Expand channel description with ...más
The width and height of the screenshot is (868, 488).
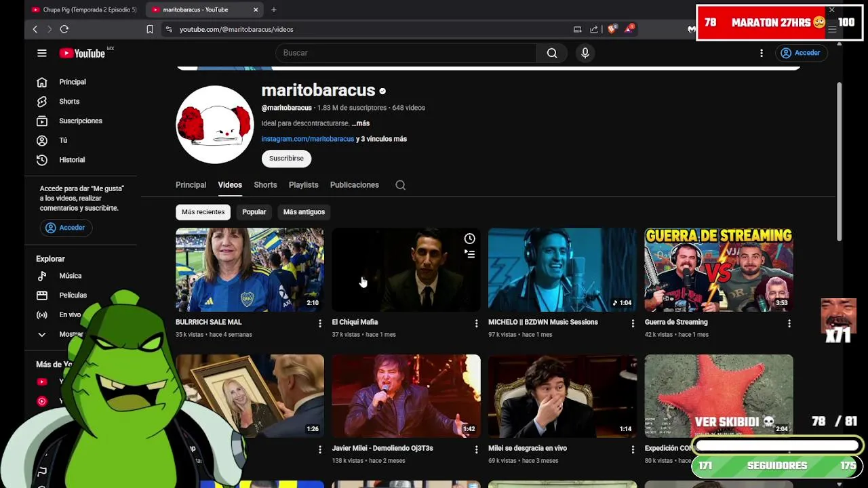(x=361, y=123)
